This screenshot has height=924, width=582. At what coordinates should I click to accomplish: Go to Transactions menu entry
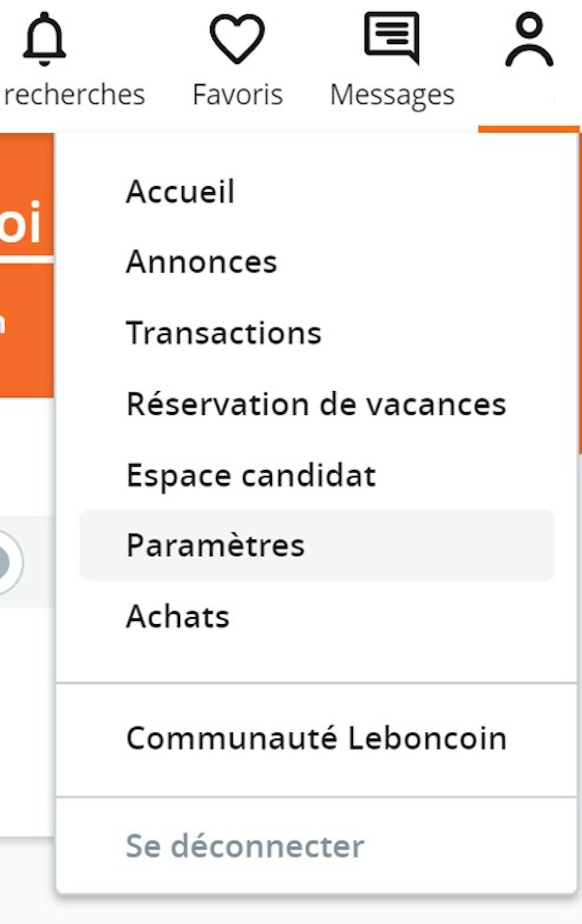[x=224, y=333]
